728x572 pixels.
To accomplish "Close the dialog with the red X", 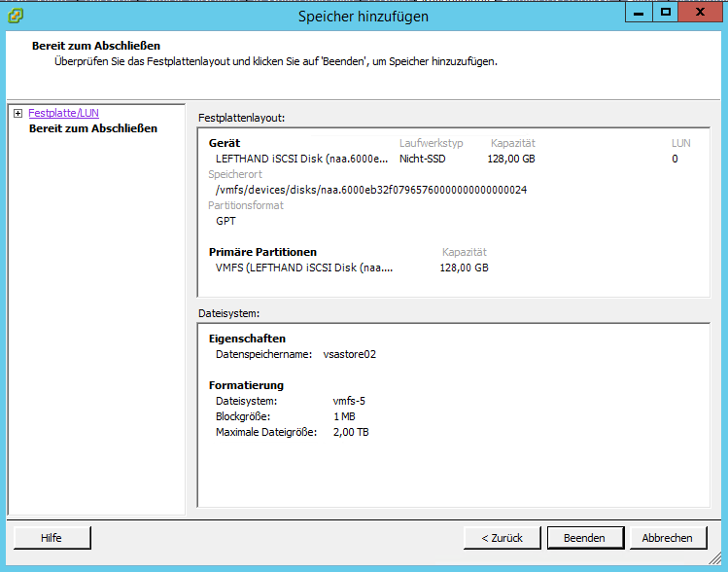I will [x=704, y=12].
